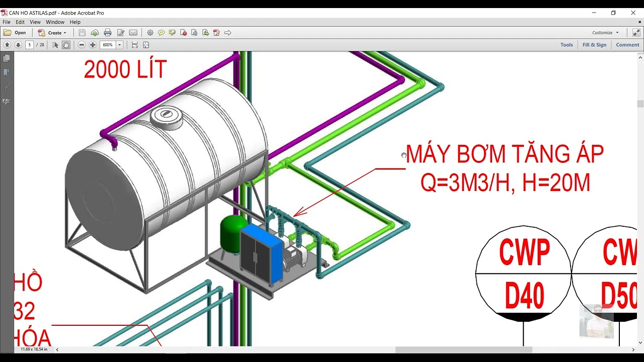Open the Fill & Sign pane
The height and width of the screenshot is (362, 644).
[x=594, y=45]
